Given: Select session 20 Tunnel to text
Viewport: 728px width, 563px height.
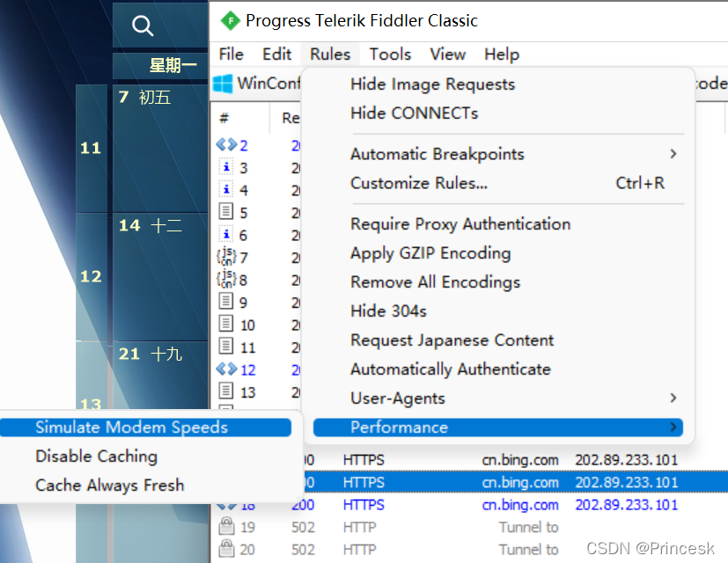Looking at the screenshot, I should [x=528, y=550].
